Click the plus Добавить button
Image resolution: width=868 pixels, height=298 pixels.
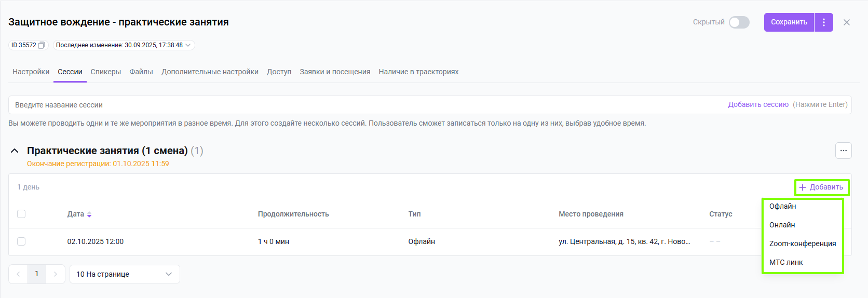click(821, 187)
